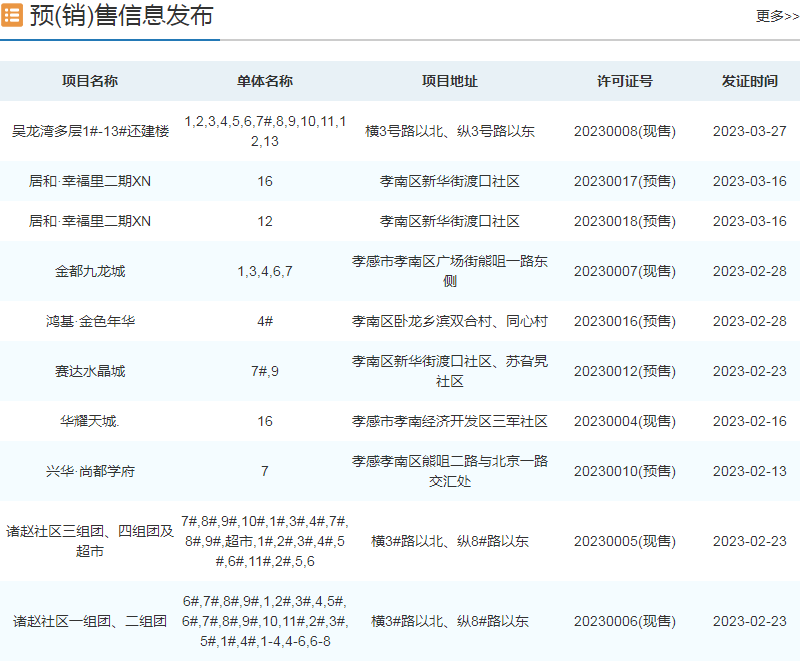The width and height of the screenshot is (804, 666).
Task: Click permit number 20230016(预售)
Action: pyautogui.click(x=625, y=321)
